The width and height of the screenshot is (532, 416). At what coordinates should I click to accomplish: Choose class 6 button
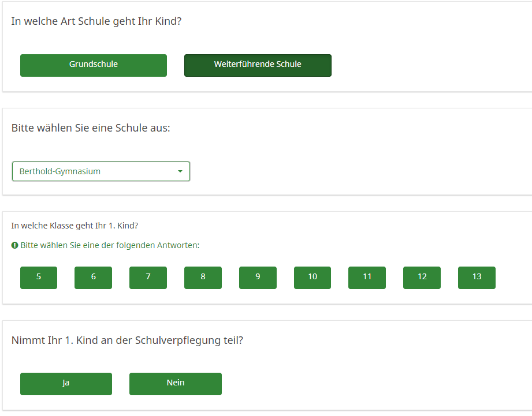(x=93, y=278)
